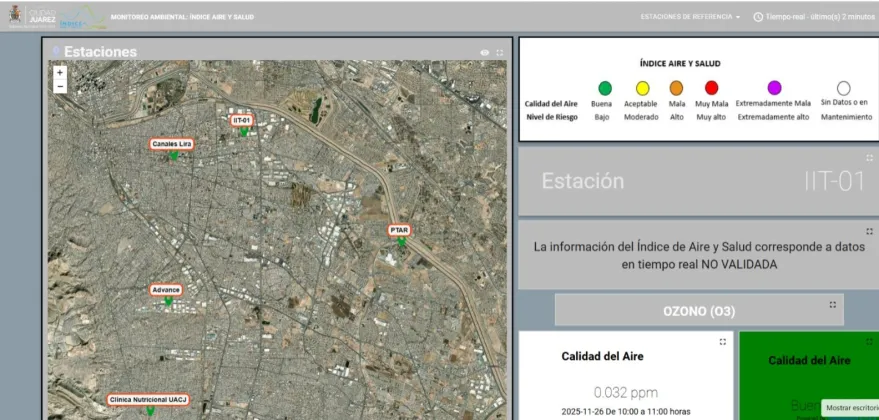This screenshot has height=420, width=879.
Task: Click the Mostrar escritorio button
Action: pyautogui.click(x=849, y=408)
